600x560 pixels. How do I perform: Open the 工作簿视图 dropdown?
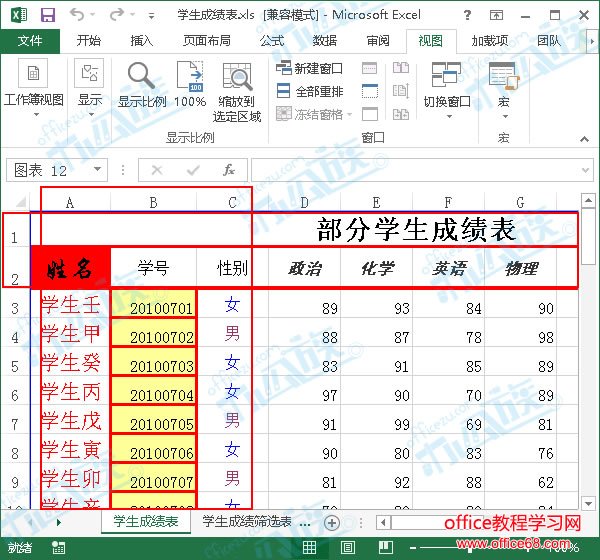click(x=34, y=88)
